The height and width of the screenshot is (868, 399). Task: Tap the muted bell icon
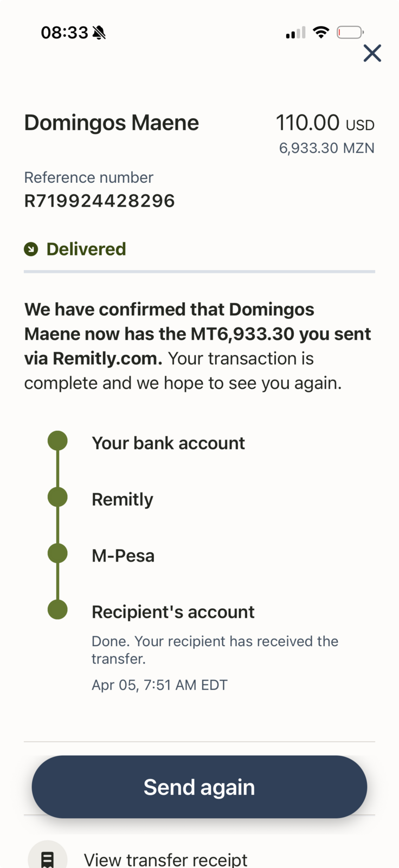[x=99, y=33]
